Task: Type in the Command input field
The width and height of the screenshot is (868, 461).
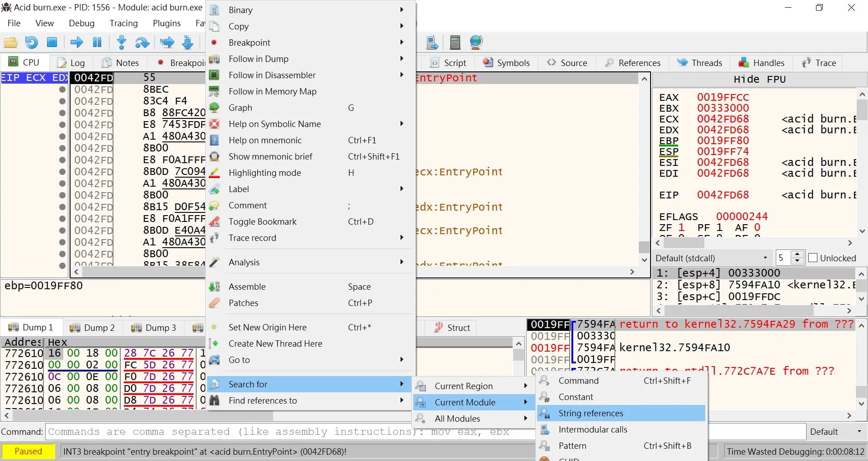Action: click(289, 432)
